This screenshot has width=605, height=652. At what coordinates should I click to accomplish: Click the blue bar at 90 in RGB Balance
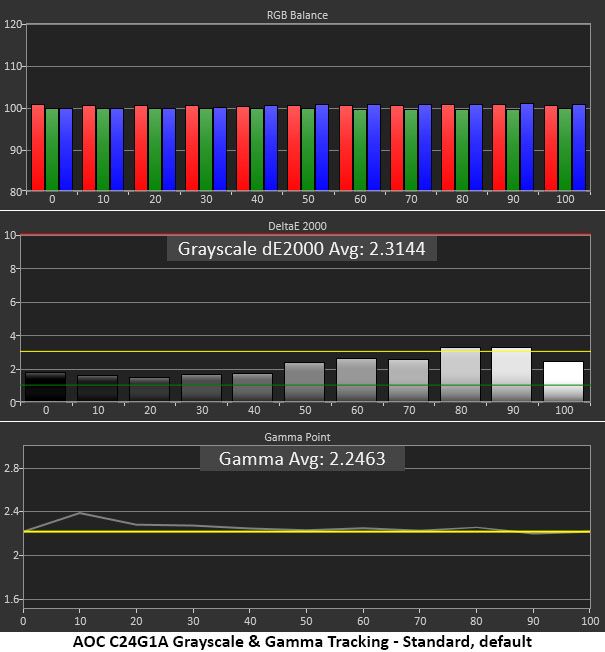coord(527,147)
